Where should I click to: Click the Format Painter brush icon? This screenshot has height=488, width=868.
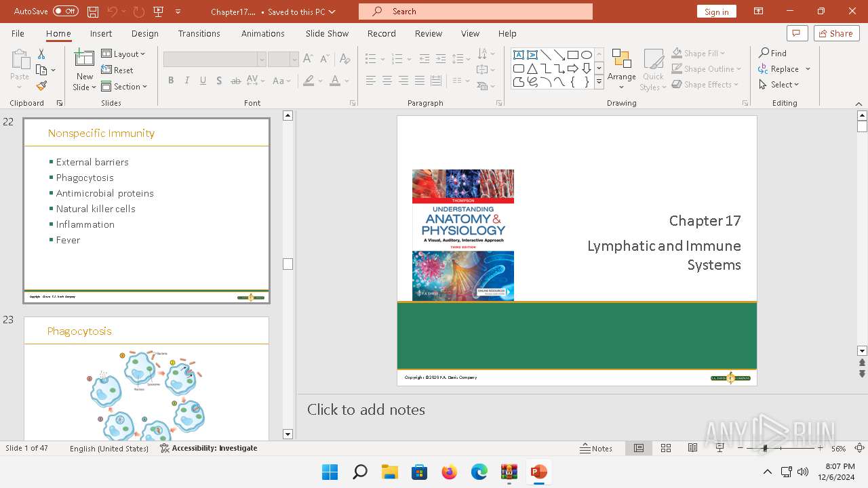(x=41, y=86)
